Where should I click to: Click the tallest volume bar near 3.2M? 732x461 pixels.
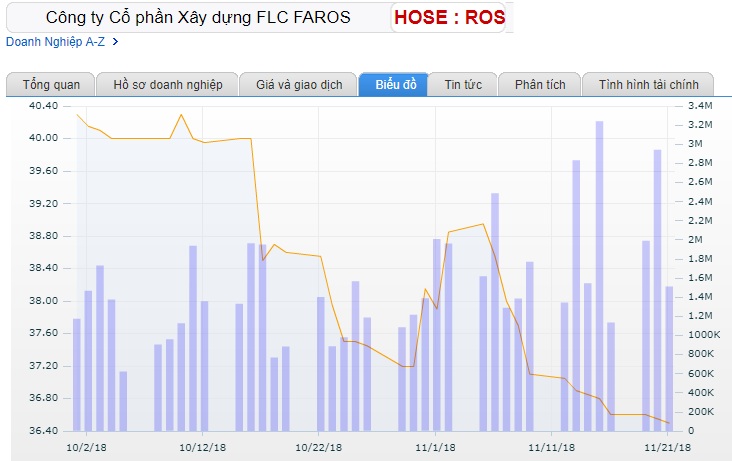click(599, 276)
